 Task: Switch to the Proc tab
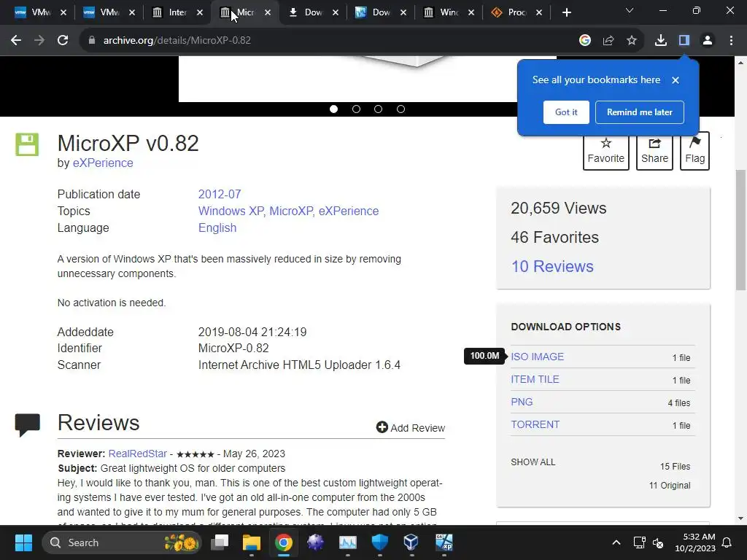516,13
